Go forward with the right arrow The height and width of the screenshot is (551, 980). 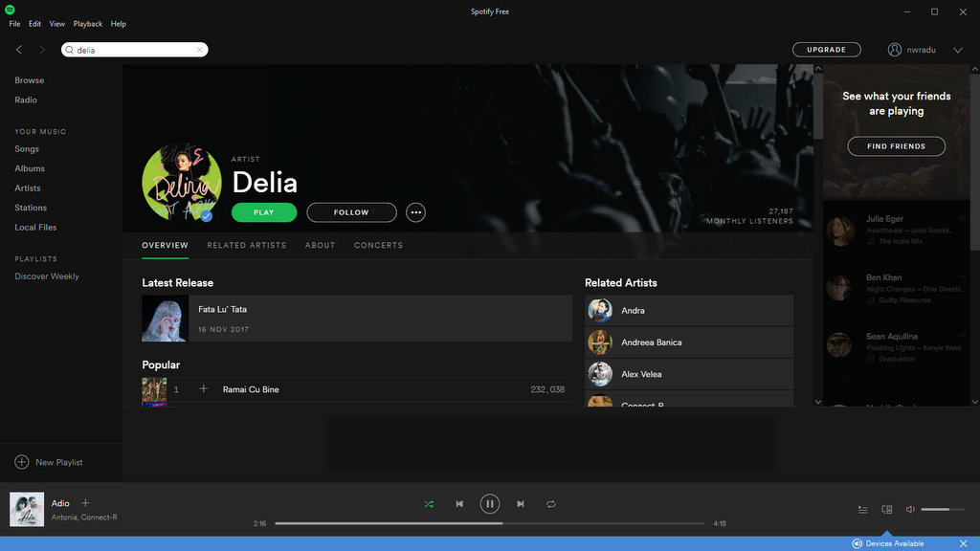pyautogui.click(x=42, y=50)
